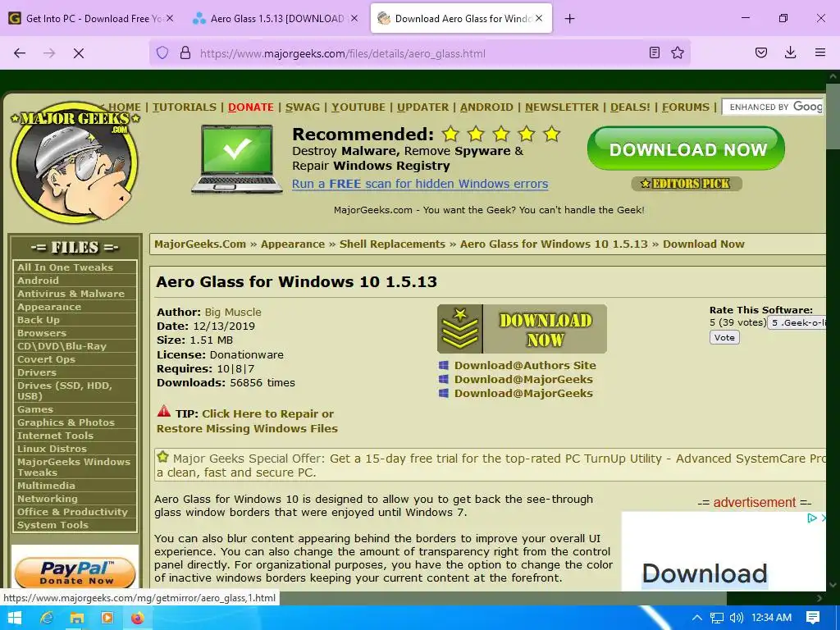Open a new tab with plus button
Viewport: 840px width, 630px height.
click(569, 19)
